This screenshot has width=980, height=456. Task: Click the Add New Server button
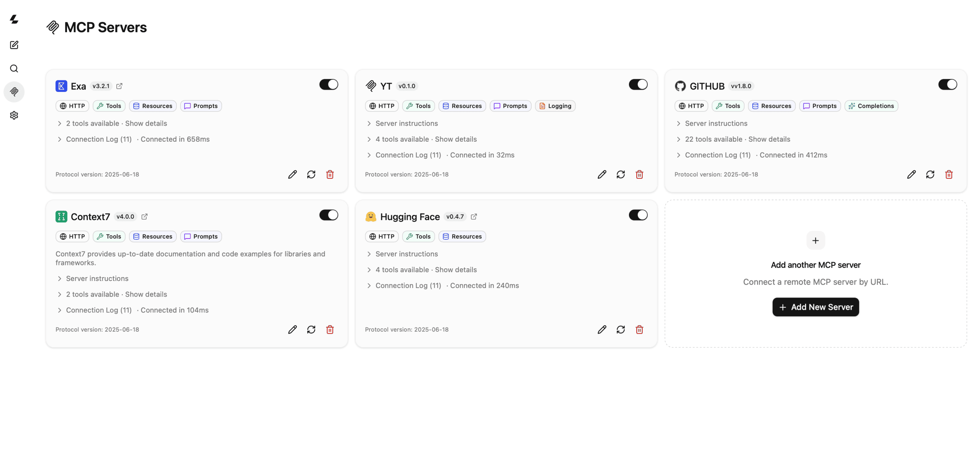(815, 307)
